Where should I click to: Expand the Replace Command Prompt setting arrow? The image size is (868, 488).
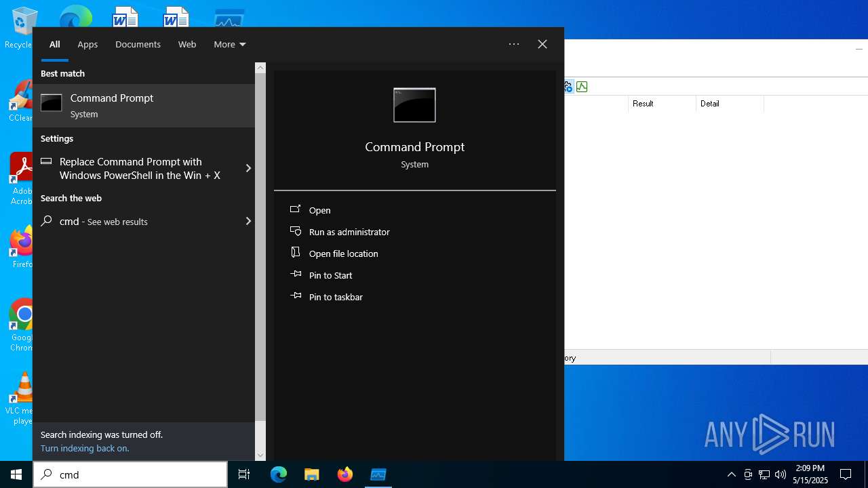click(248, 168)
